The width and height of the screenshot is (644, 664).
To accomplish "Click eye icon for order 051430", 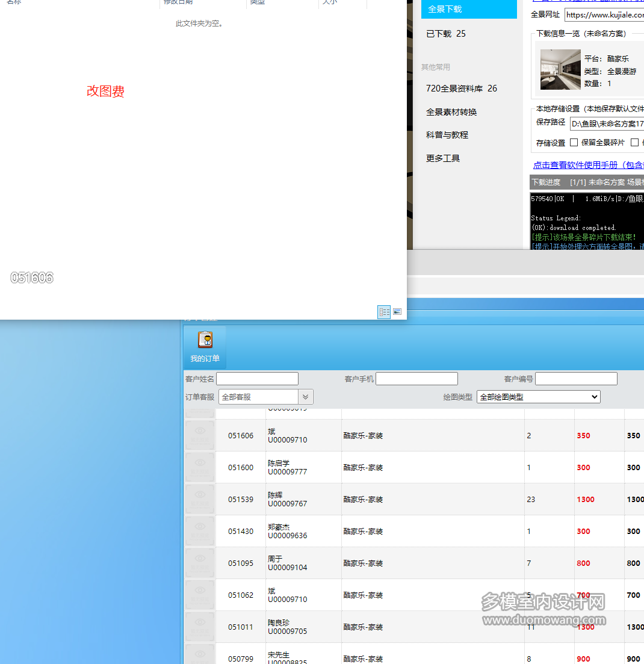I will (200, 531).
